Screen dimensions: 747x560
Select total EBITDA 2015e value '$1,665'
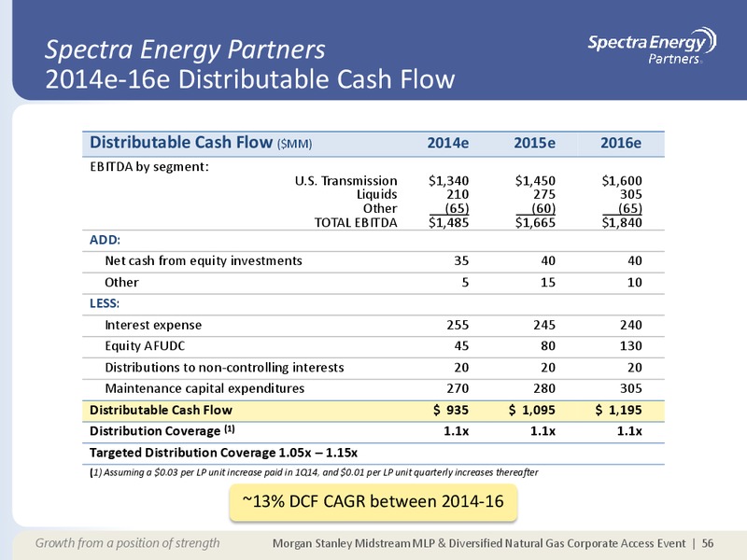coord(535,222)
